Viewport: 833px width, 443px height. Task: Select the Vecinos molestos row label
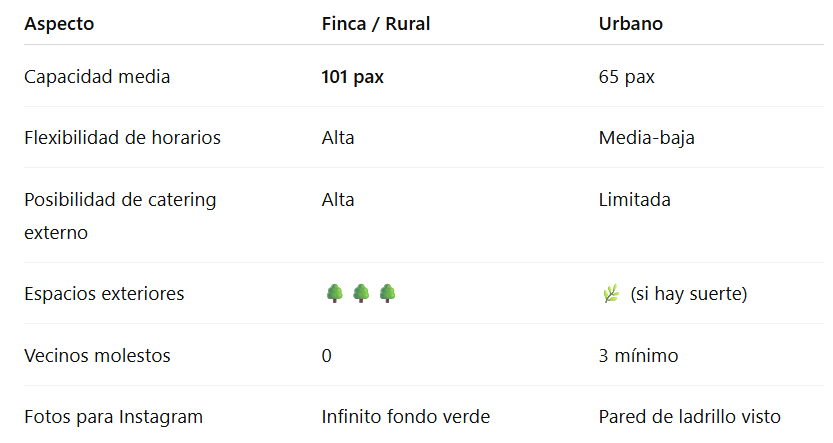coord(97,356)
